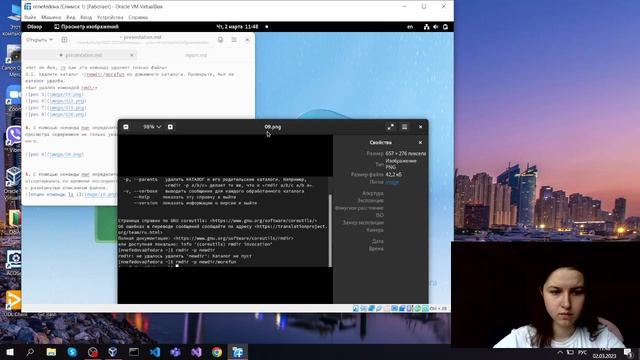Open the power icon in GNOME bar

(445, 27)
